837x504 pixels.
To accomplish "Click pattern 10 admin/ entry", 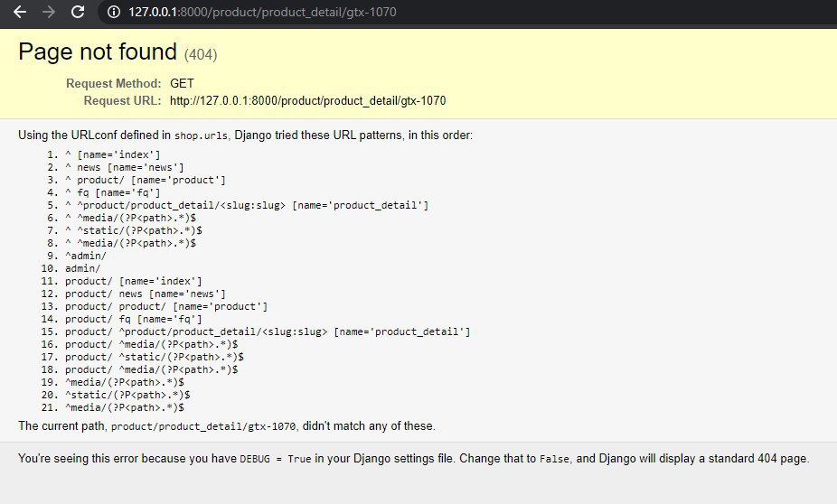I will (x=83, y=269).
